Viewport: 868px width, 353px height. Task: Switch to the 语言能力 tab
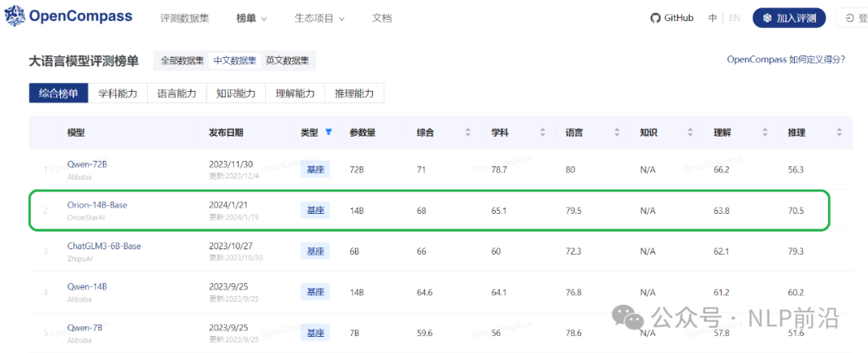click(x=177, y=93)
